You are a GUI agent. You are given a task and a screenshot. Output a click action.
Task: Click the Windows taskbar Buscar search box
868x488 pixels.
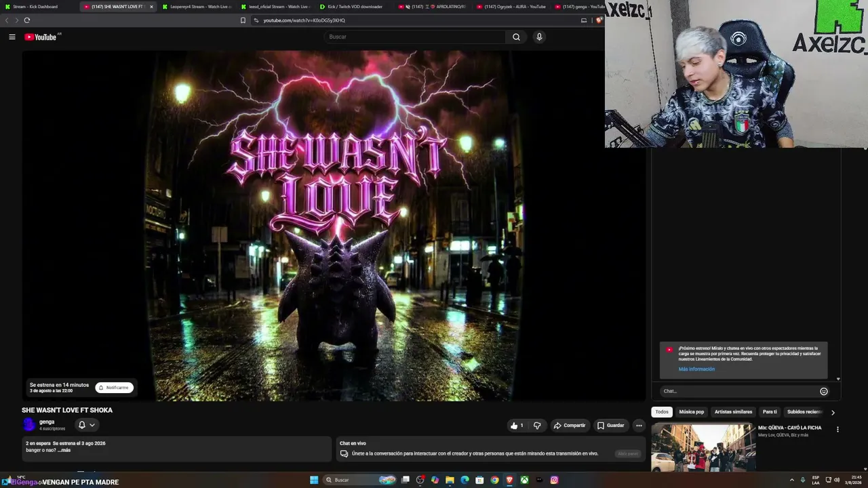360,480
